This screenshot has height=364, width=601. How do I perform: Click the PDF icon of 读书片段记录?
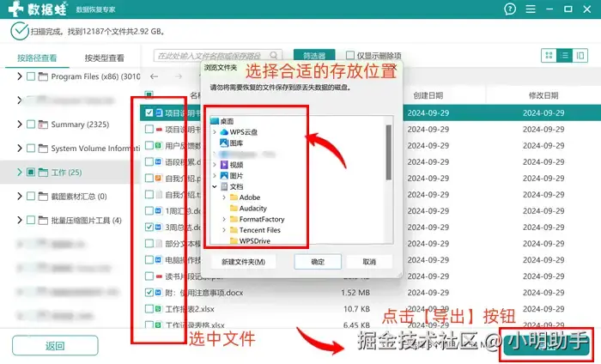coord(159,276)
